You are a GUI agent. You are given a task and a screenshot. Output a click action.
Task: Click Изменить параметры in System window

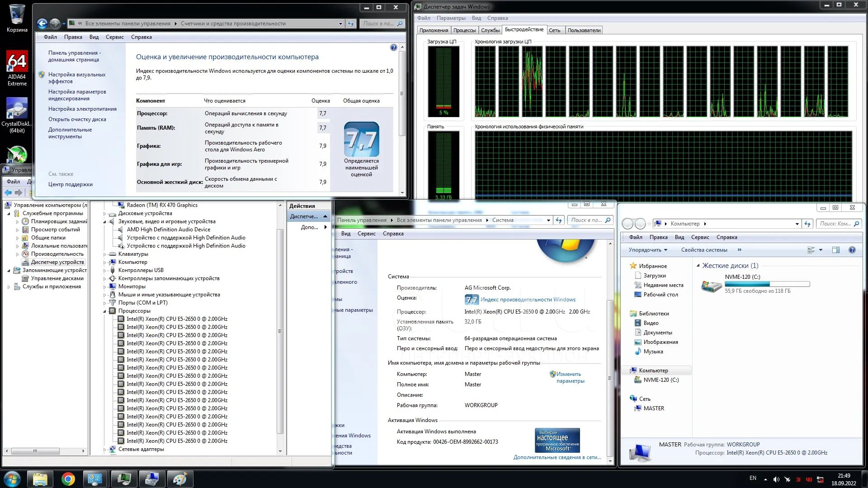(570, 378)
